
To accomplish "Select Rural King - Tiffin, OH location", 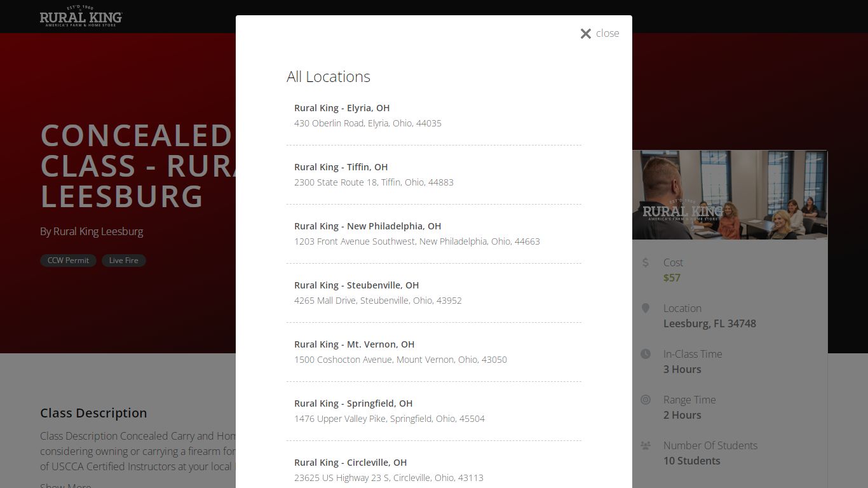I will point(341,167).
